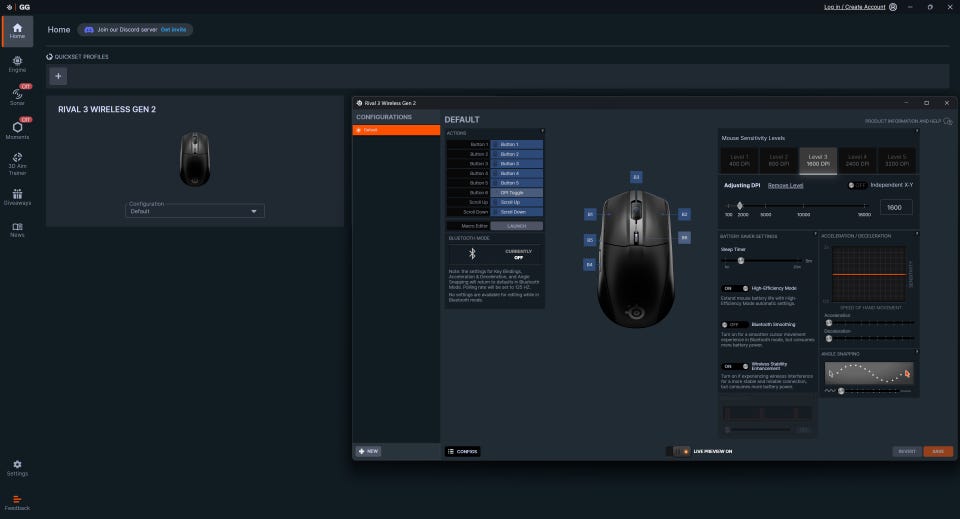Open the Scroll Down action dropdown
The width and height of the screenshot is (960, 519).
tap(516, 212)
